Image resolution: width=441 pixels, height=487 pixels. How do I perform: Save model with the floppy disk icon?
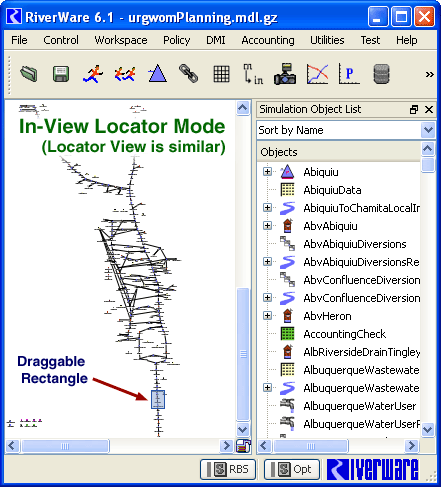61,74
